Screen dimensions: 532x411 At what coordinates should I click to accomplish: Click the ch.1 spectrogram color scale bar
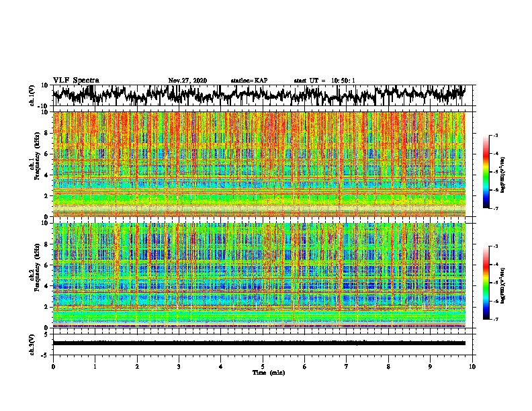pyautogui.click(x=486, y=172)
